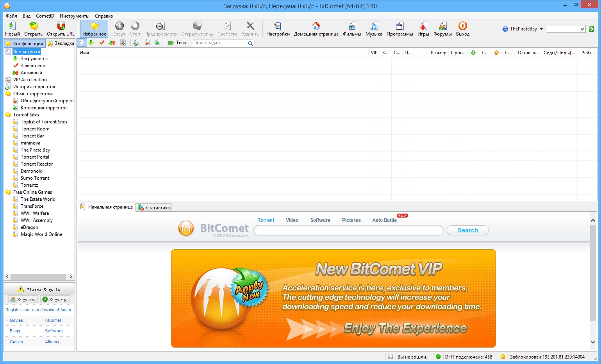The width and height of the screenshot is (601, 364).
Task: Click the torrent collection green arrow icon
Action: pos(157,43)
